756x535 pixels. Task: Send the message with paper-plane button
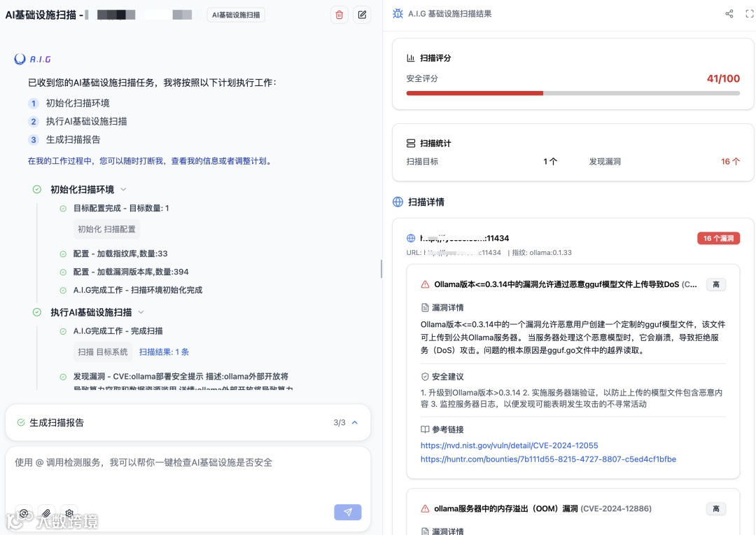(348, 512)
